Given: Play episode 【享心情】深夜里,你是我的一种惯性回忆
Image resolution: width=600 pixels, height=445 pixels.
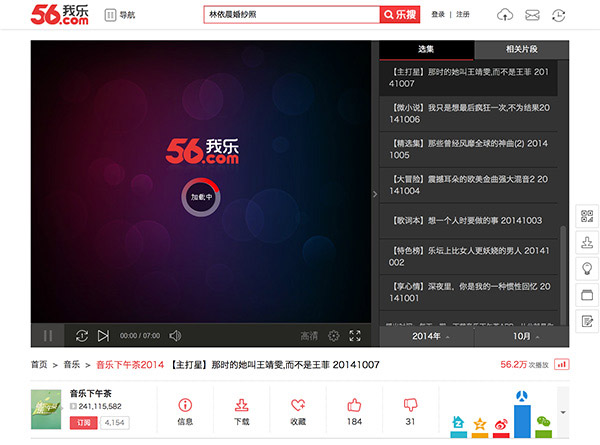Looking at the screenshot, I should pyautogui.click(x=468, y=292).
